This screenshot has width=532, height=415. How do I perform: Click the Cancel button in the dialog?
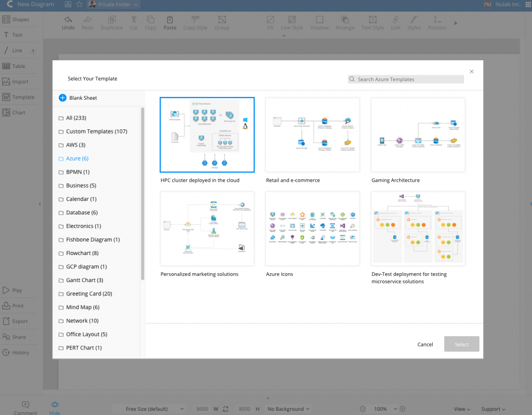(425, 344)
